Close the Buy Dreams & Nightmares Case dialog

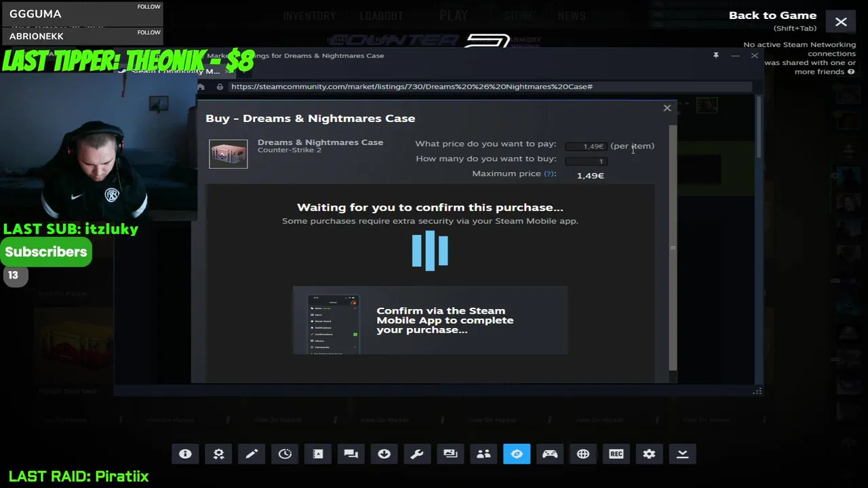point(667,108)
